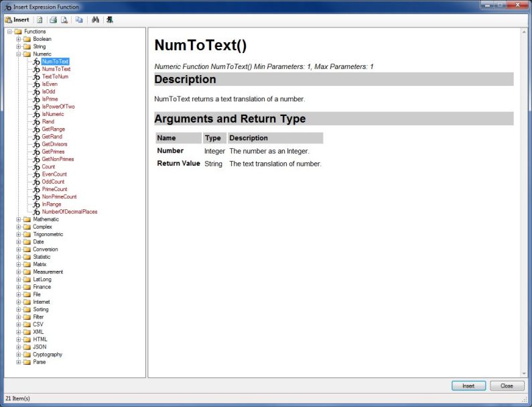Collapse the Numeric folder
Image resolution: width=532 pixels, height=407 pixels.
pyautogui.click(x=19, y=54)
